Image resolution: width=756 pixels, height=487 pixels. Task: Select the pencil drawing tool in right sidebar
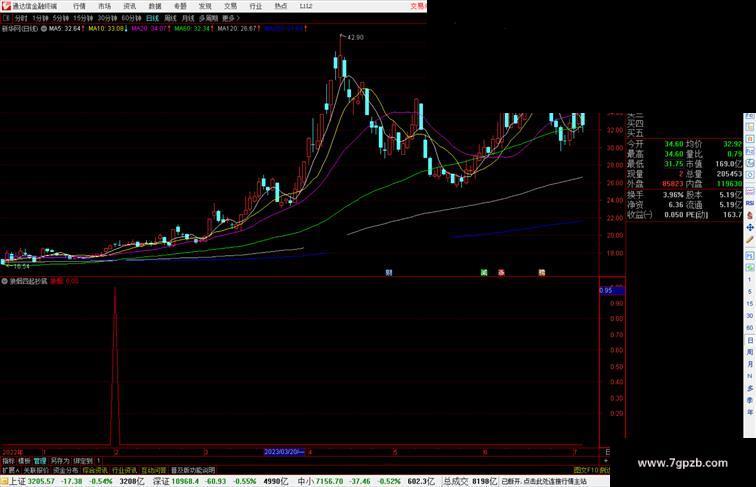(750, 240)
